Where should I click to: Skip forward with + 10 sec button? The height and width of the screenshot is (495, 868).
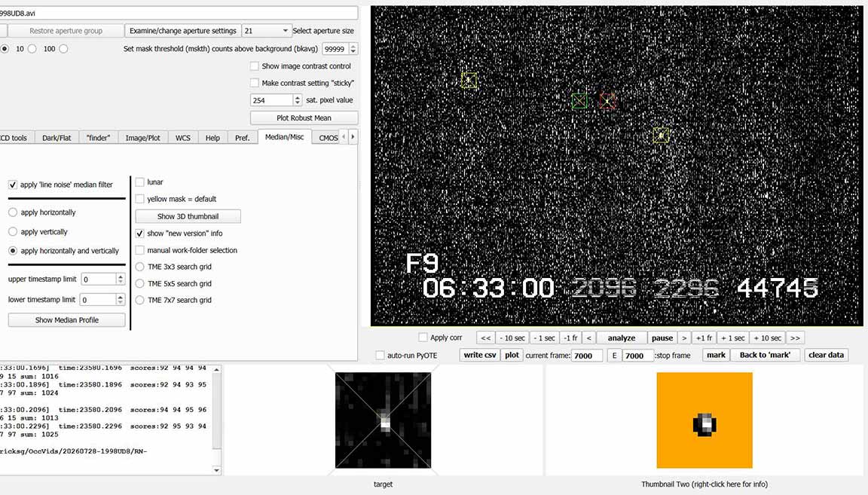[767, 338]
